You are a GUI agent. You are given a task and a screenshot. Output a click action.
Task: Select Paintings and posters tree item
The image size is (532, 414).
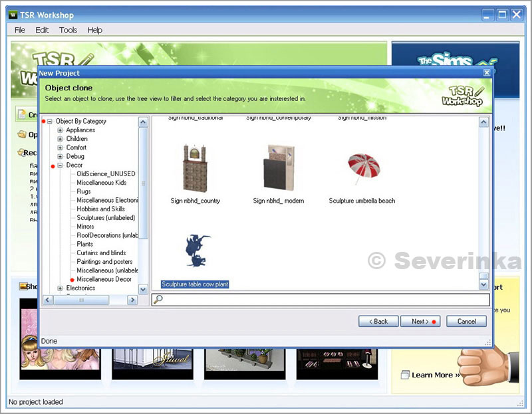point(104,262)
